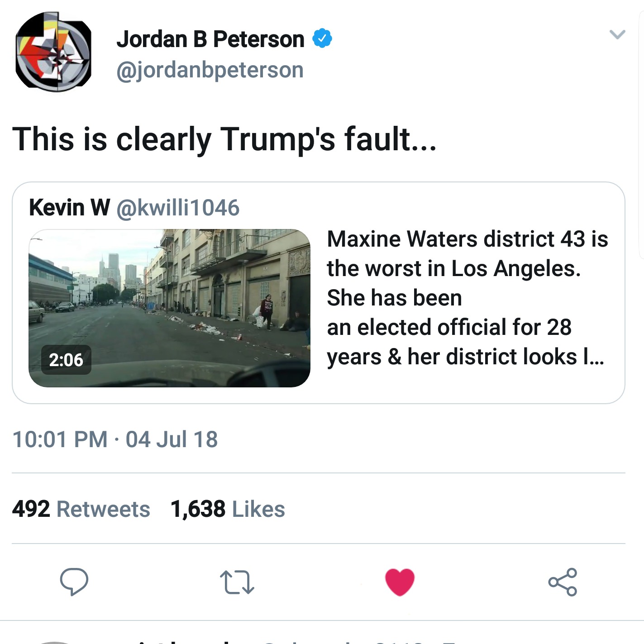
Task: Tap the blue verified badge
Action: point(322,39)
